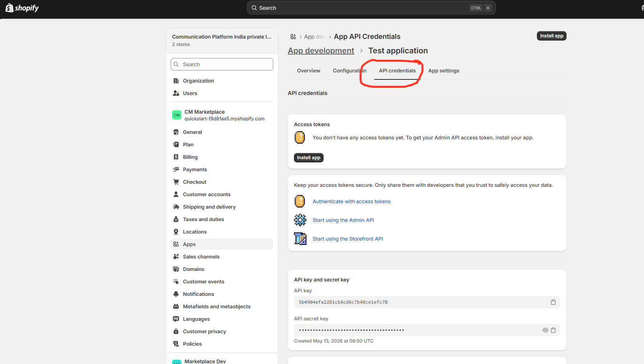Open Payments settings
Image resolution: width=644 pixels, height=364 pixels.
coord(222,169)
